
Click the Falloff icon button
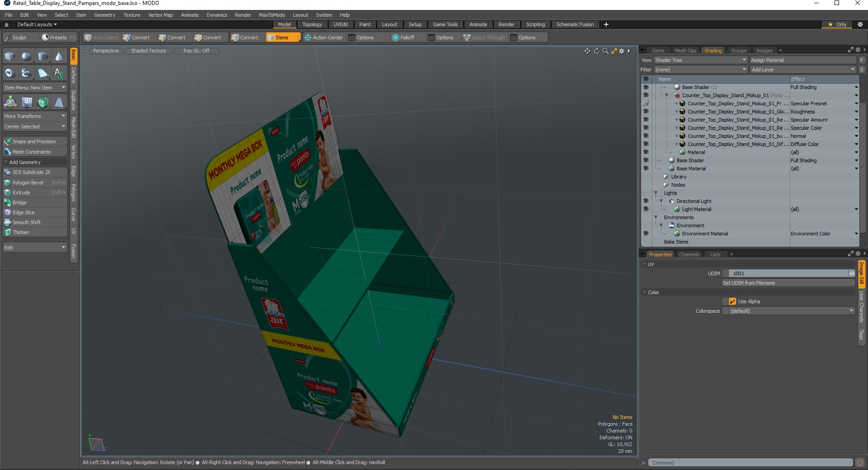[x=403, y=38]
